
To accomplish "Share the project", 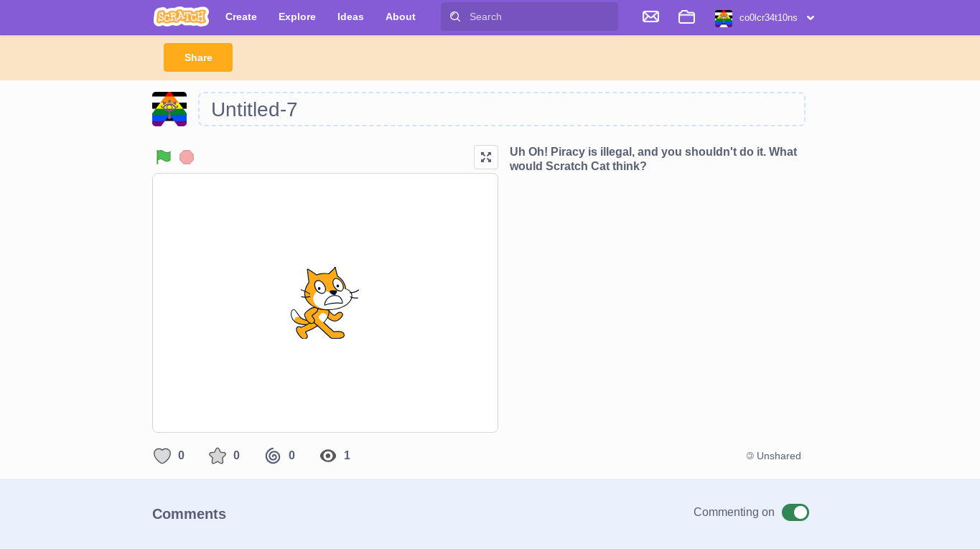I will pos(197,57).
